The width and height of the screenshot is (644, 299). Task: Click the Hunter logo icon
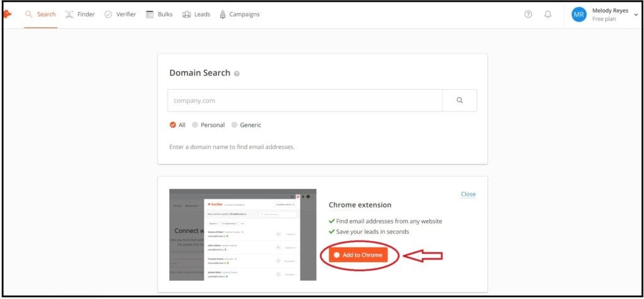pos(7,14)
